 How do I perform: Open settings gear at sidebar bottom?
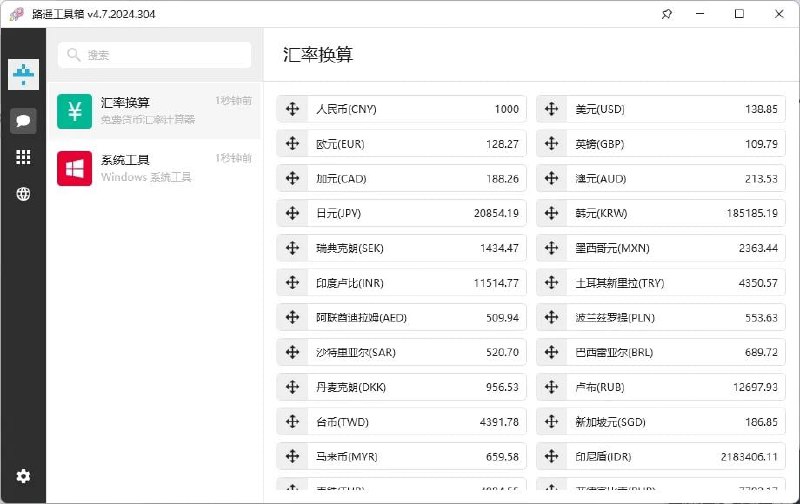(x=23, y=477)
